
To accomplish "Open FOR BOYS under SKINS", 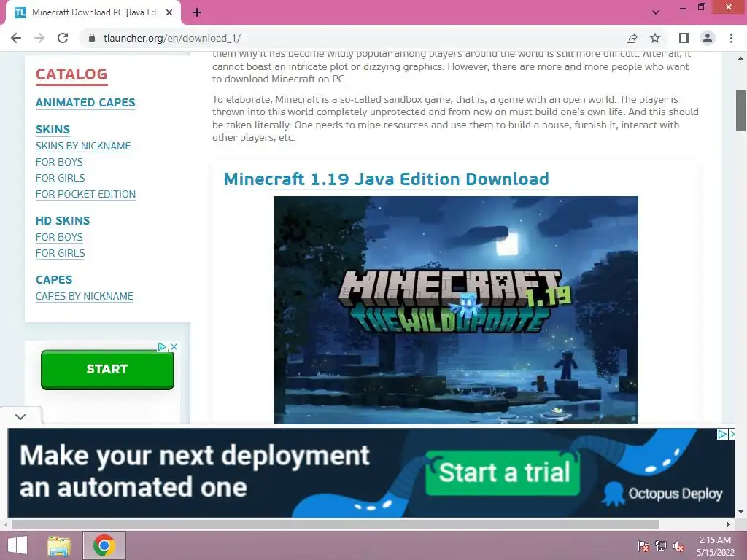I will pyautogui.click(x=59, y=162).
